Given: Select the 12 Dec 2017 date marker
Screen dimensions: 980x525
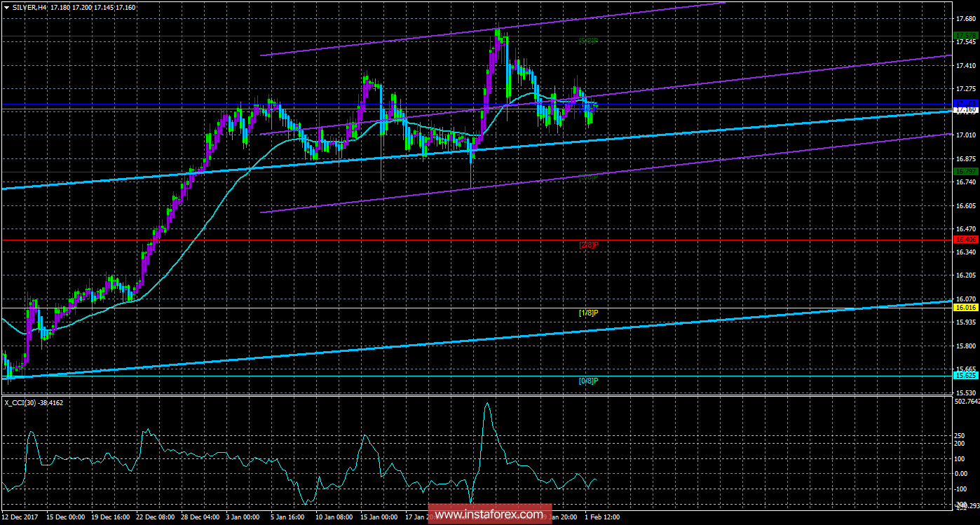Looking at the screenshot, I should pos(21,517).
